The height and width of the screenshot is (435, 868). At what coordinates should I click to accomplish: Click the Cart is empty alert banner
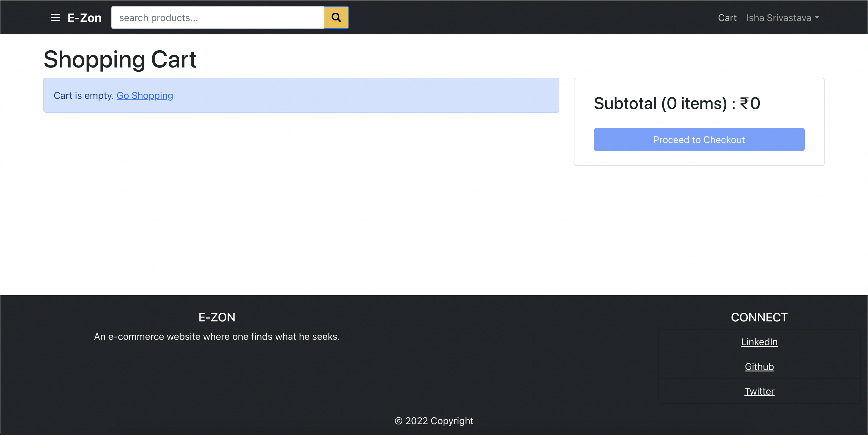(x=337, y=95)
